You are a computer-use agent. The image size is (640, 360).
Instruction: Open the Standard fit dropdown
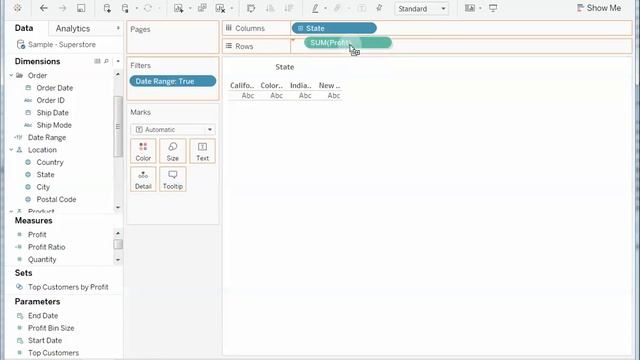tap(421, 9)
